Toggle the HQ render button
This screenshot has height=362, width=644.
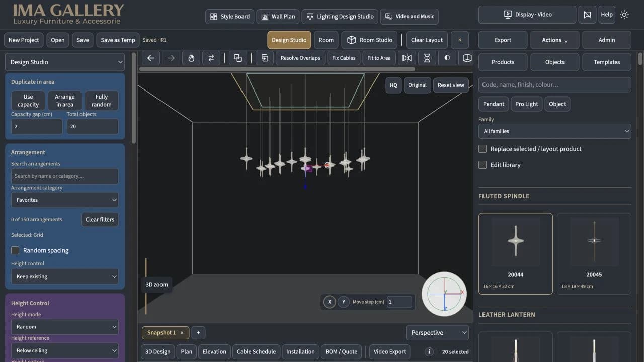393,85
